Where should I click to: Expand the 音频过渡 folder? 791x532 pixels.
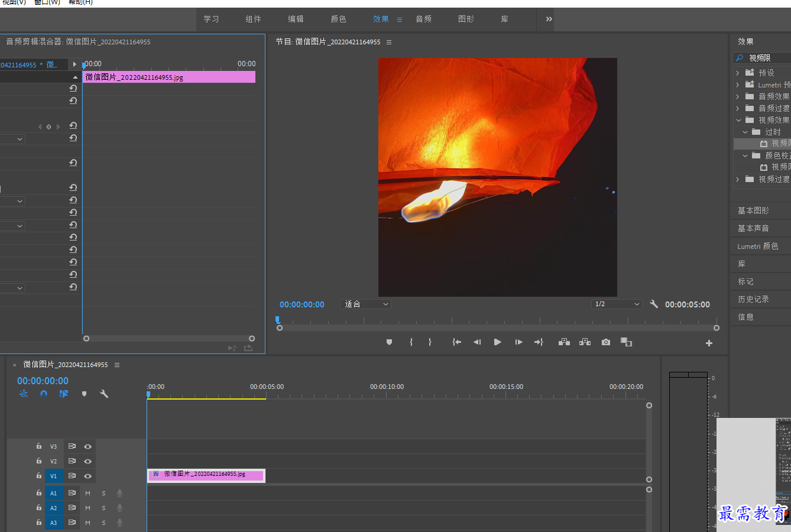point(737,108)
